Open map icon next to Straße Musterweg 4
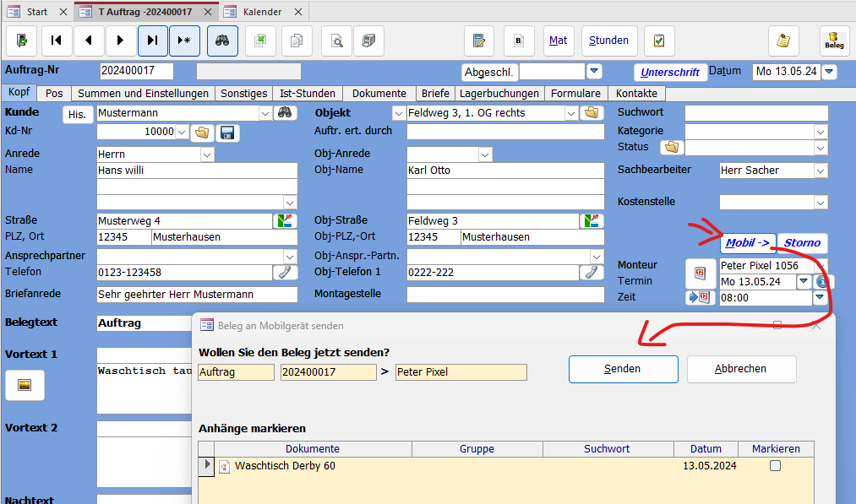The image size is (856, 504). (285, 221)
